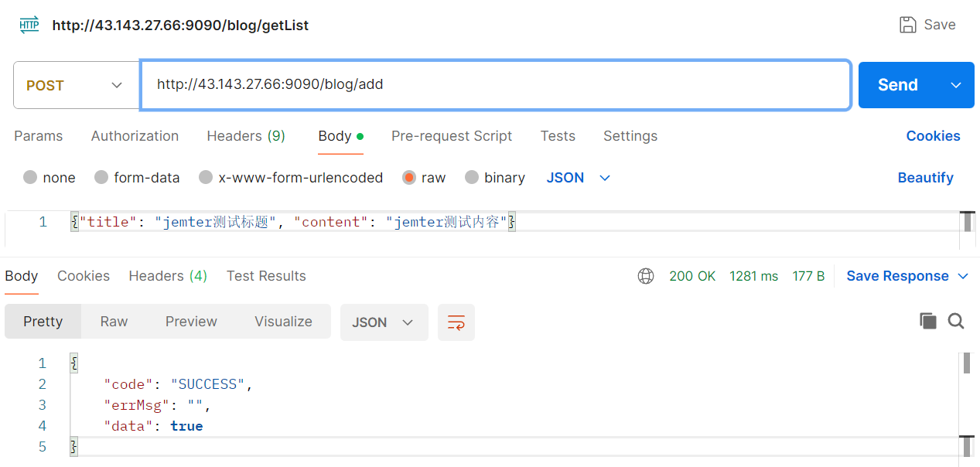Click the request URL input field
The image size is (980, 467).
click(495, 85)
